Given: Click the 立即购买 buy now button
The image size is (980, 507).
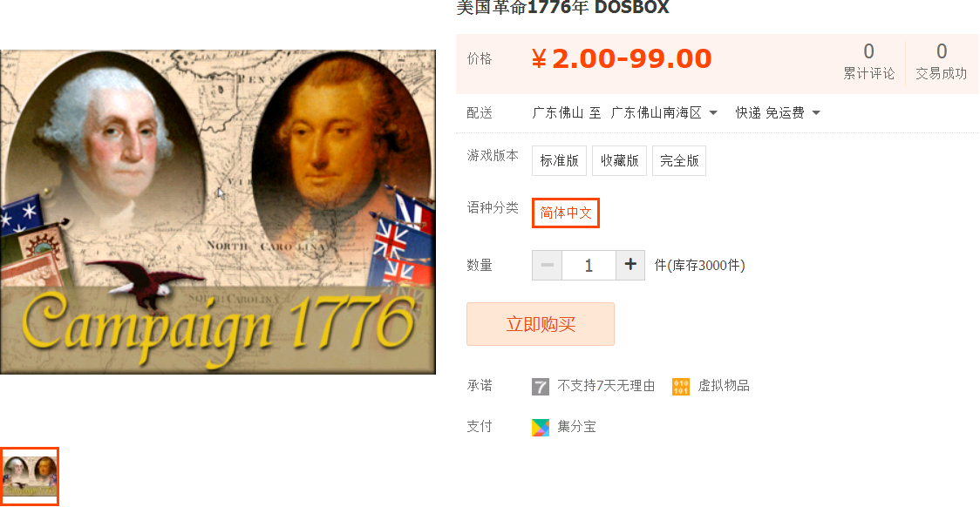Looking at the screenshot, I should 541,324.
